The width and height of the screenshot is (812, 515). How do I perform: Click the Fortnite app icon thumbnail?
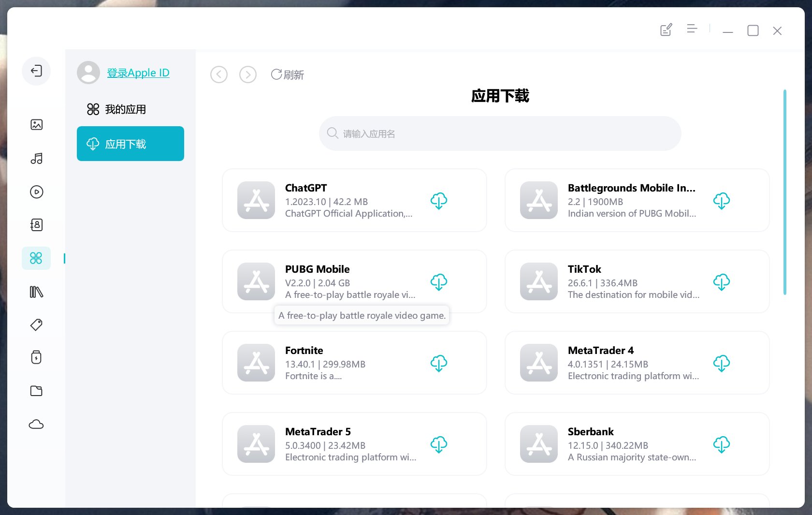pyautogui.click(x=256, y=363)
